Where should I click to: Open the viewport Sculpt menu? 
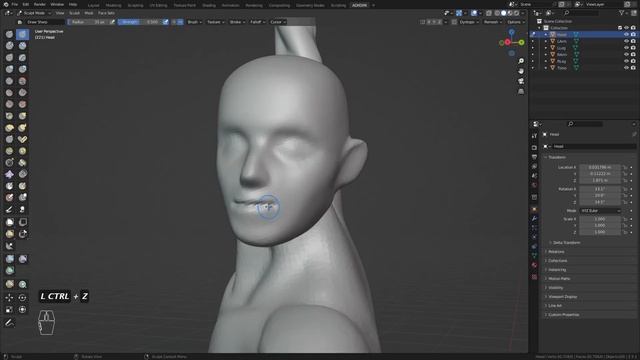(x=74, y=13)
